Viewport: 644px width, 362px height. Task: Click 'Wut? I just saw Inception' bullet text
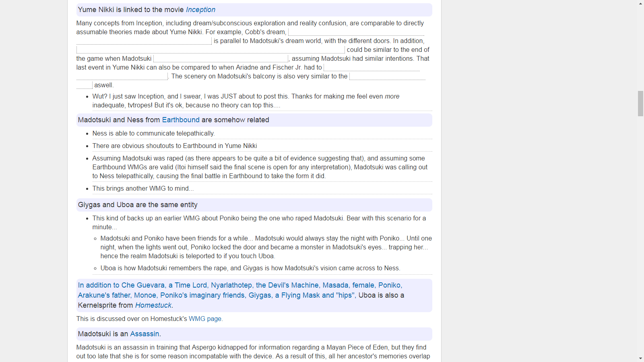[x=246, y=101]
